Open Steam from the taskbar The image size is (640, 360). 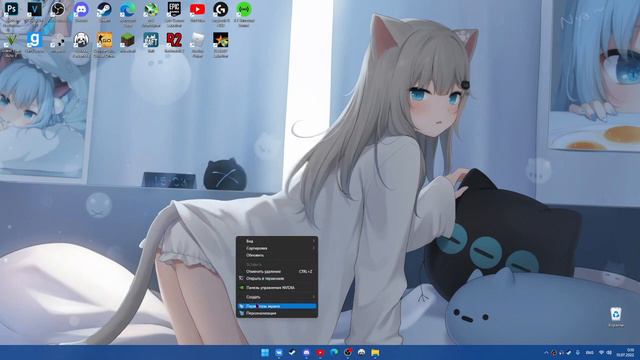pyautogui.click(x=293, y=352)
